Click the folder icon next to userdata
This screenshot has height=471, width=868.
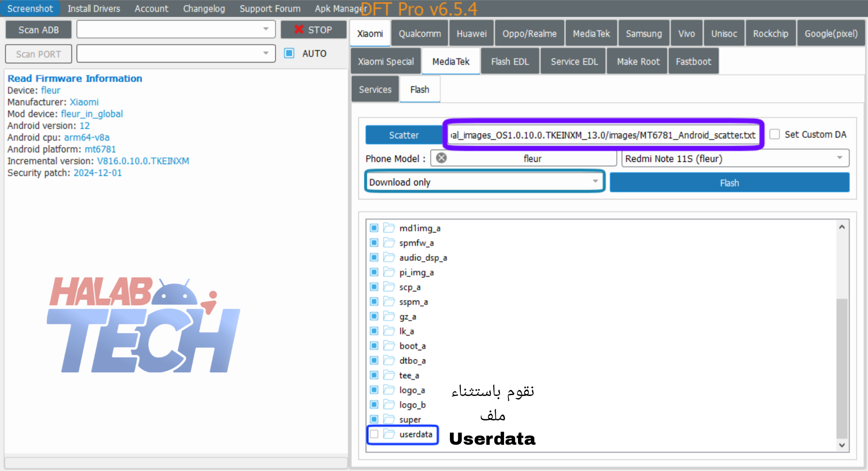click(x=388, y=434)
